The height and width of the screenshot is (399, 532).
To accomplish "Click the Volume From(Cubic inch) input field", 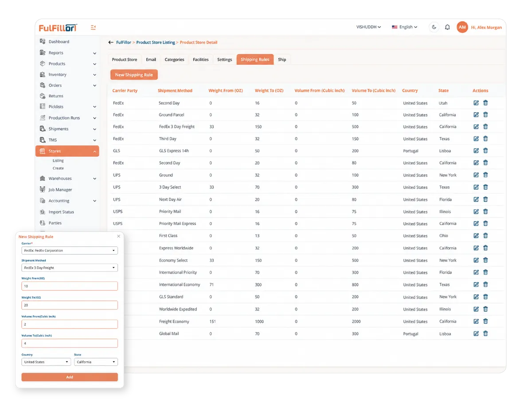I will tap(70, 324).
